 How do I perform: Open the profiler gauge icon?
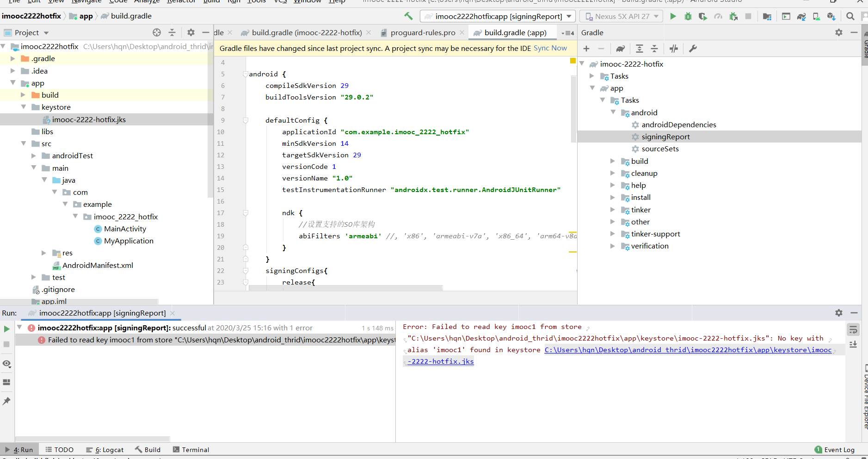click(718, 16)
